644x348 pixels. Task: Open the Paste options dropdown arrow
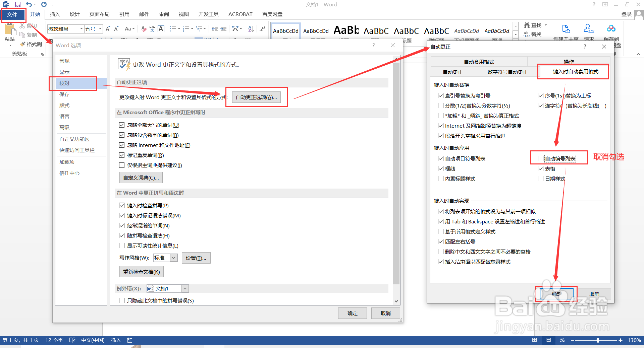tap(10, 45)
